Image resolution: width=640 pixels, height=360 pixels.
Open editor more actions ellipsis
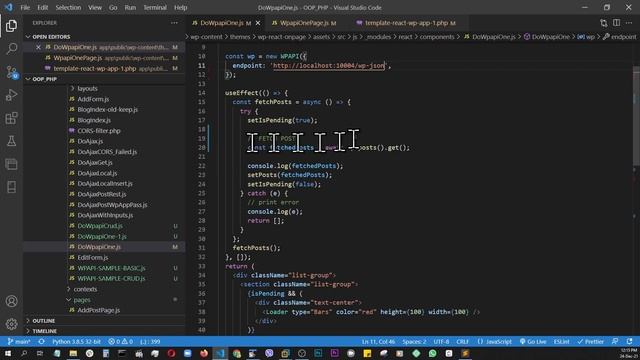[629, 23]
